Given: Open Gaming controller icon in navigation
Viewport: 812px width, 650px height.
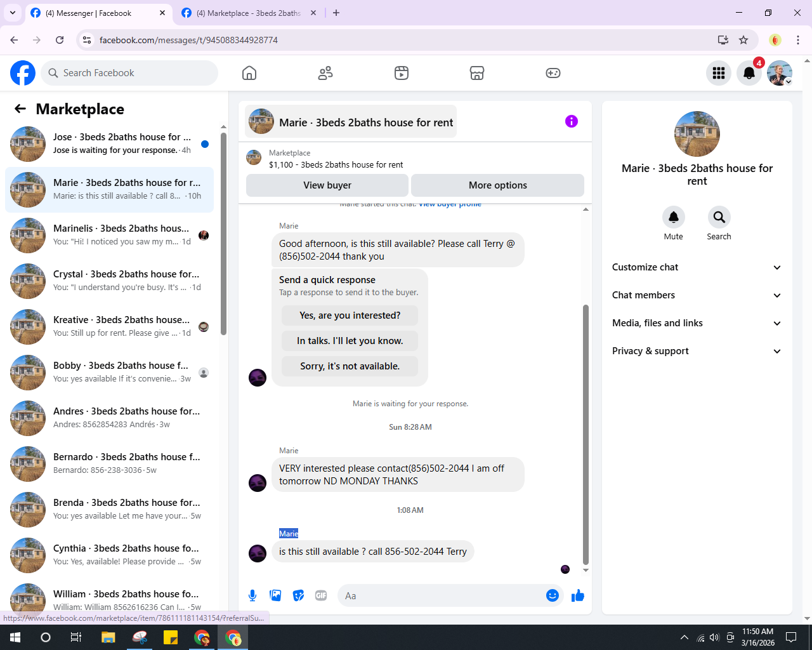Looking at the screenshot, I should tap(553, 73).
